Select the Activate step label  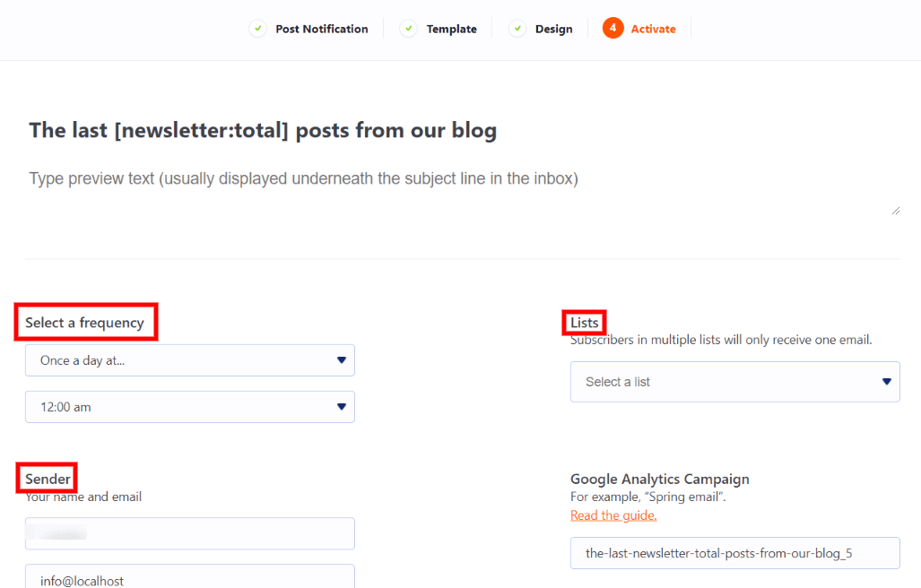tap(653, 29)
